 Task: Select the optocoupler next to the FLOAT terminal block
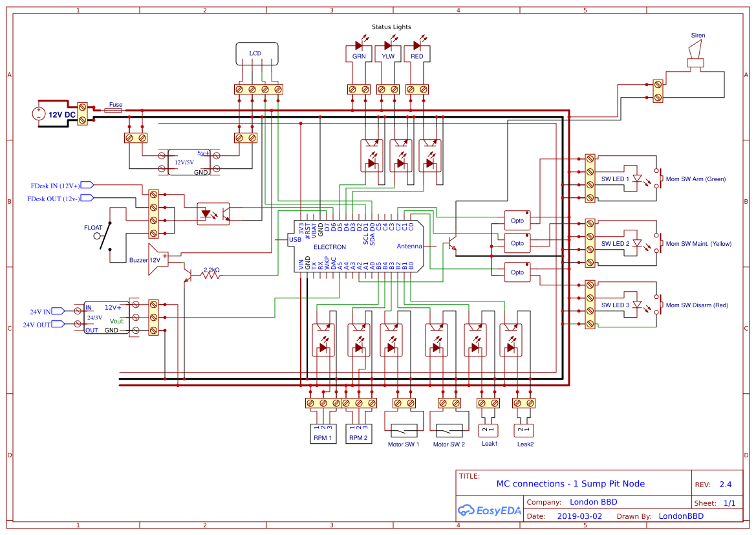[213, 213]
